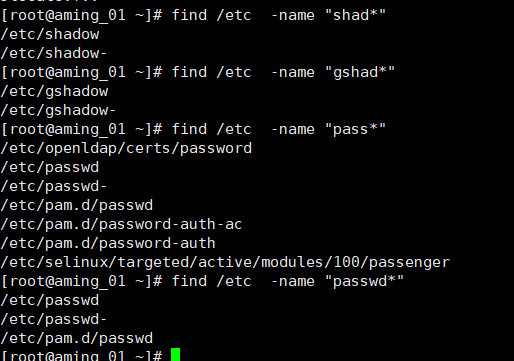Click the /etc/openldap/certs/password path

click(126, 149)
